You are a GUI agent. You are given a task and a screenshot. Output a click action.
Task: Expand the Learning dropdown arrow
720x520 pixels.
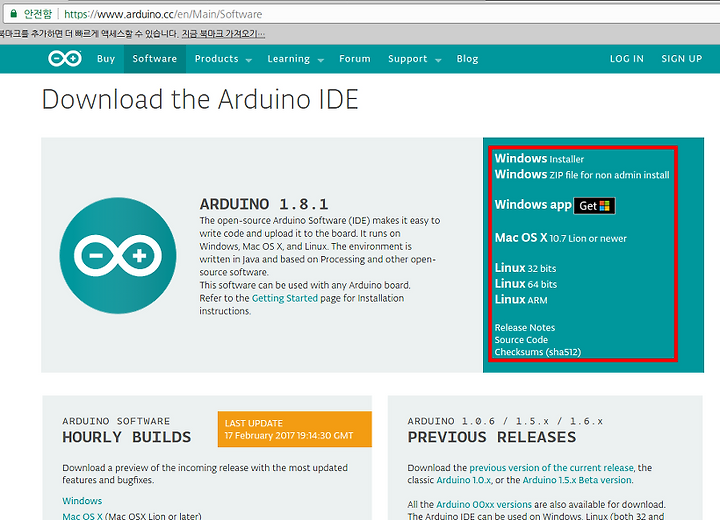click(x=321, y=60)
